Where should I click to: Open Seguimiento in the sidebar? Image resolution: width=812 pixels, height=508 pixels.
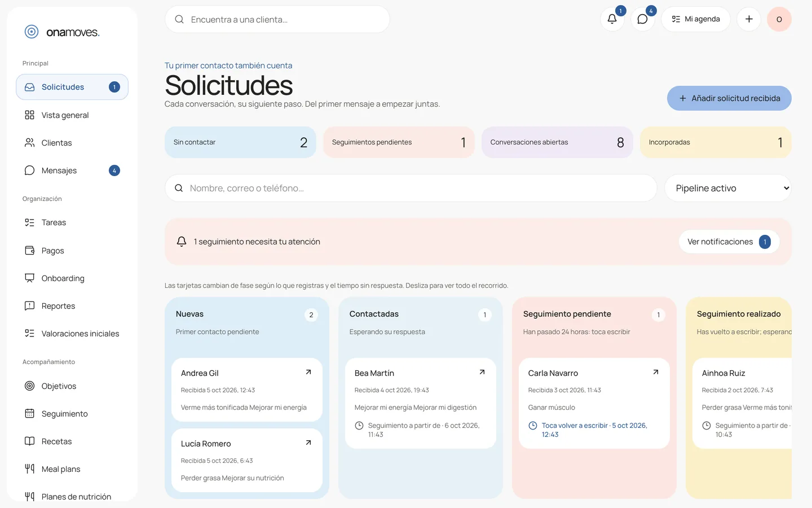(72, 414)
